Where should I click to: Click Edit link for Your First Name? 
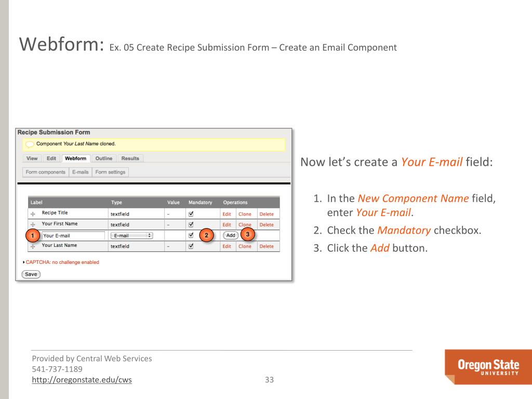[x=227, y=224]
